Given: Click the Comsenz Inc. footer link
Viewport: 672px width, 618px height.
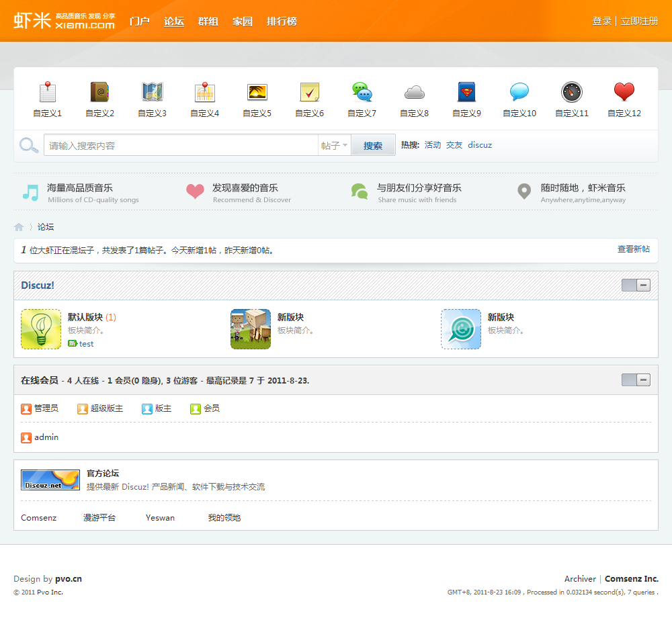Looking at the screenshot, I should click(x=631, y=579).
